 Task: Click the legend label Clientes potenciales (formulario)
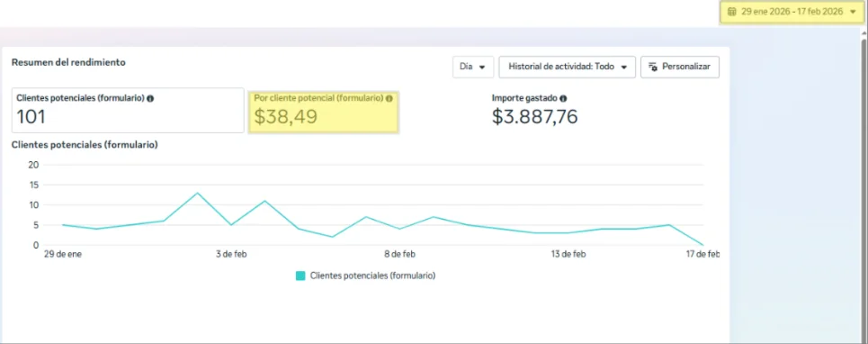(x=372, y=276)
